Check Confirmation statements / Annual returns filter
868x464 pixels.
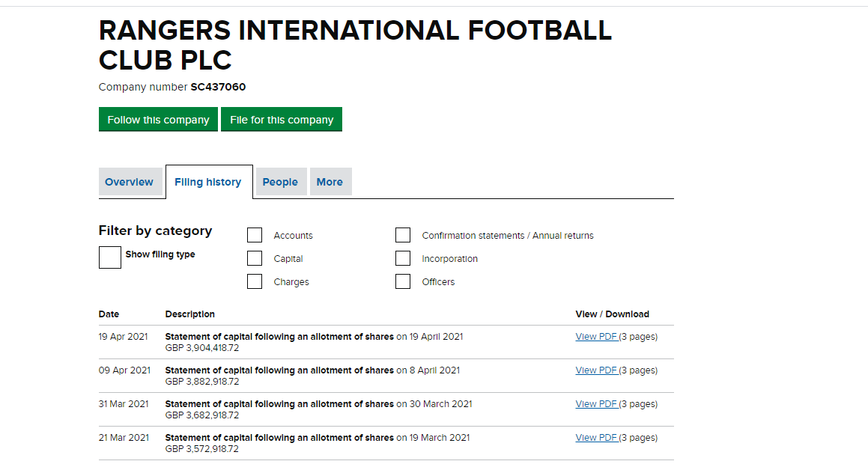point(403,235)
